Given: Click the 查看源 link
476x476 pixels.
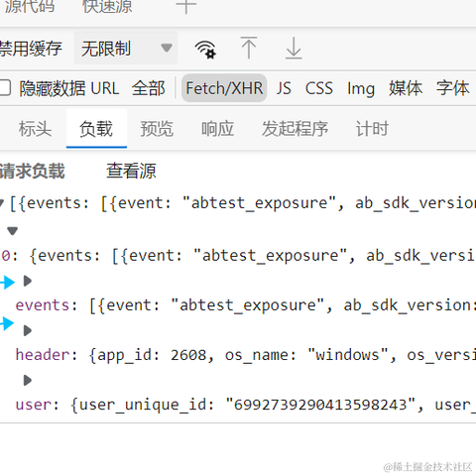Looking at the screenshot, I should [131, 171].
